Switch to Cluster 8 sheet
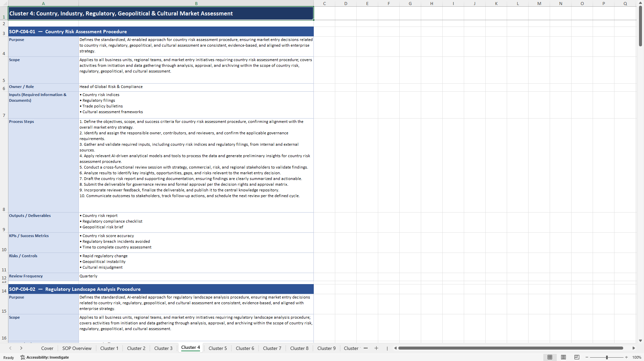 (299, 348)
